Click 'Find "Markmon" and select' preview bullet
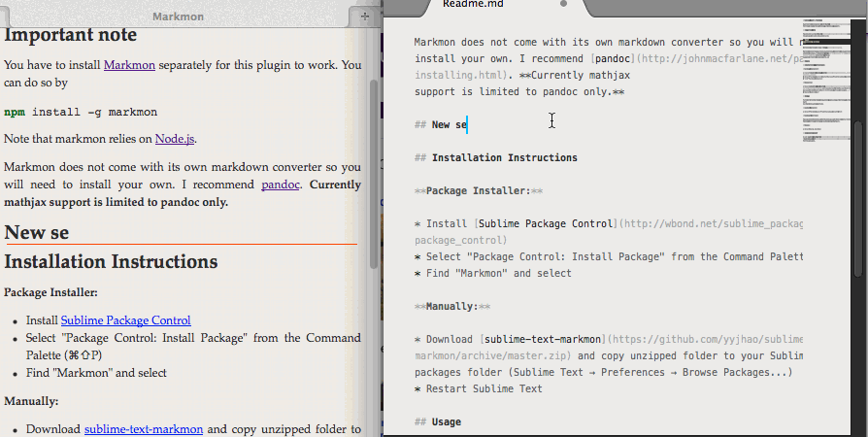 96,373
